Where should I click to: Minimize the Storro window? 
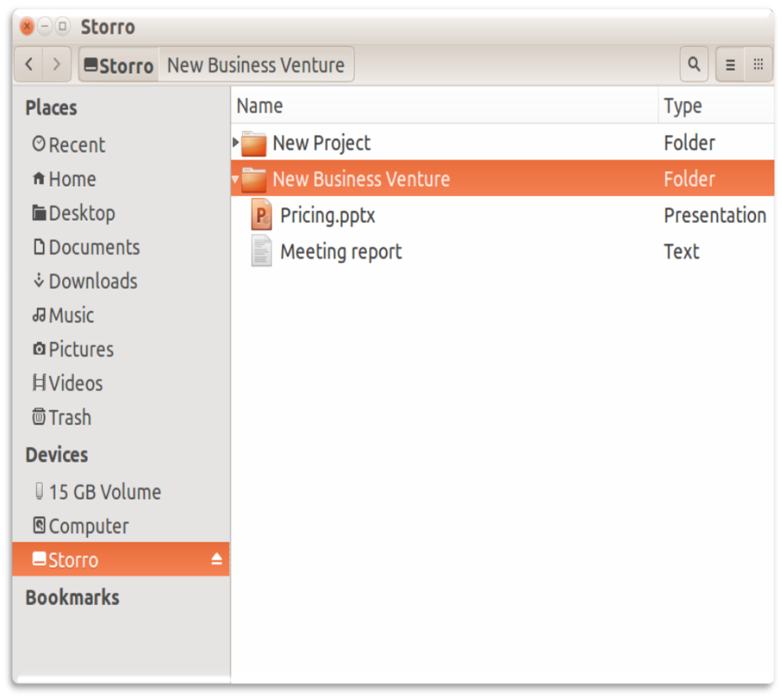(45, 25)
